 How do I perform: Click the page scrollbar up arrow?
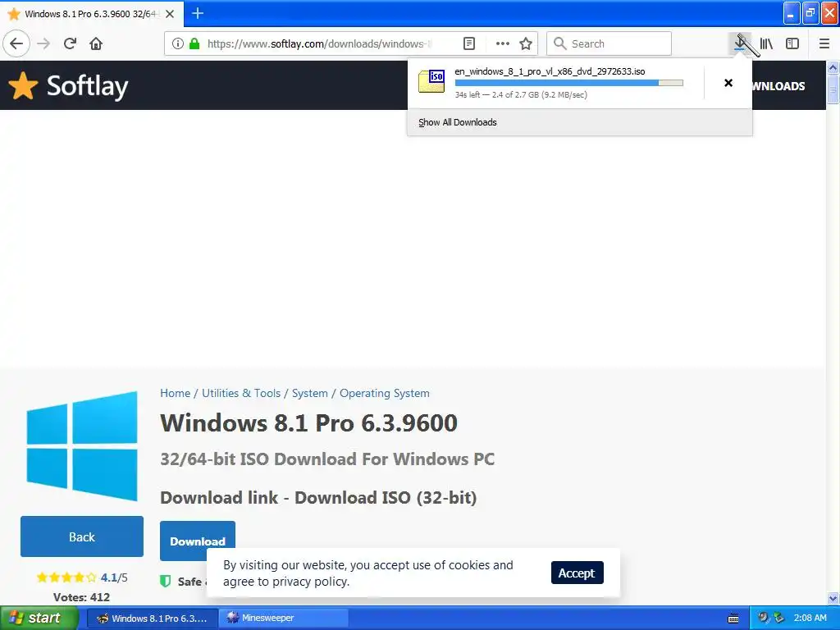coord(833,67)
